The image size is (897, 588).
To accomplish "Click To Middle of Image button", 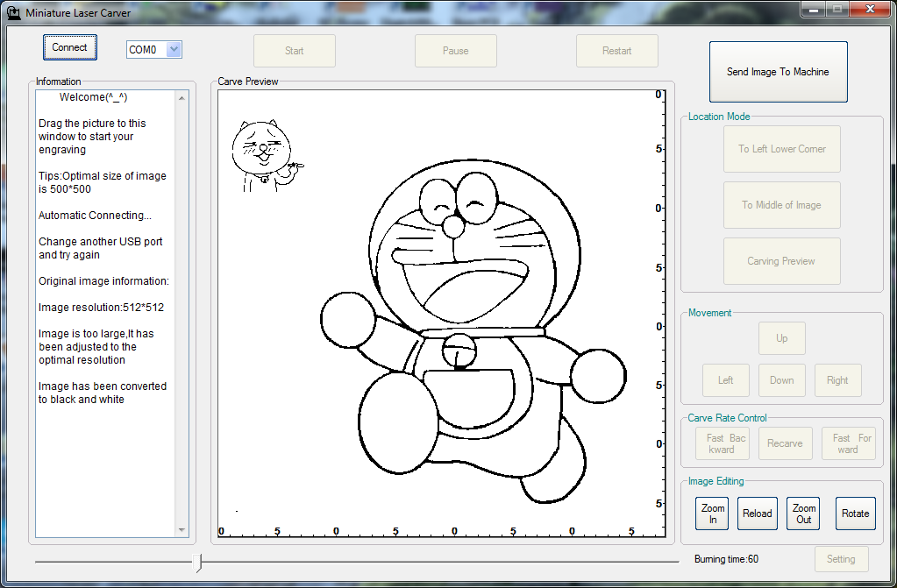I will (x=781, y=205).
